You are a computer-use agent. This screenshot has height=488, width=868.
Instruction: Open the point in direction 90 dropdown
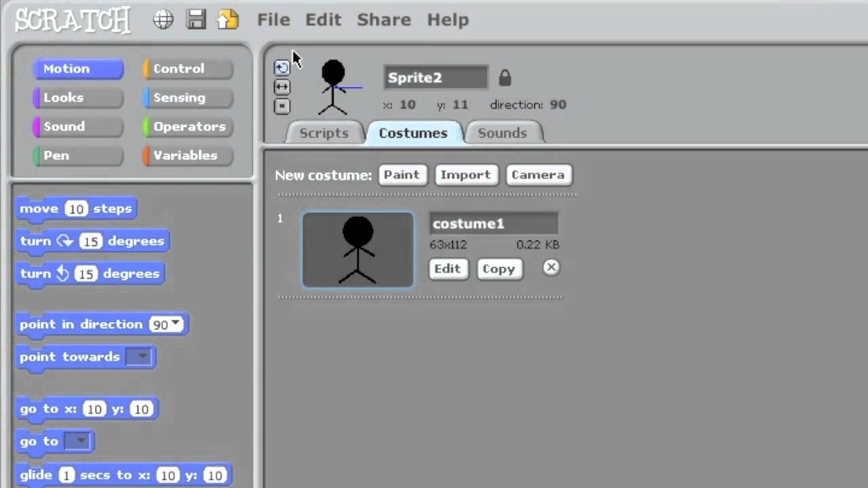pos(176,324)
